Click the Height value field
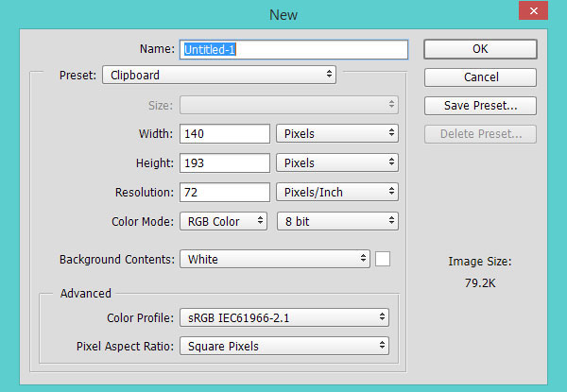Viewport: 567px width, 392px height. (225, 163)
